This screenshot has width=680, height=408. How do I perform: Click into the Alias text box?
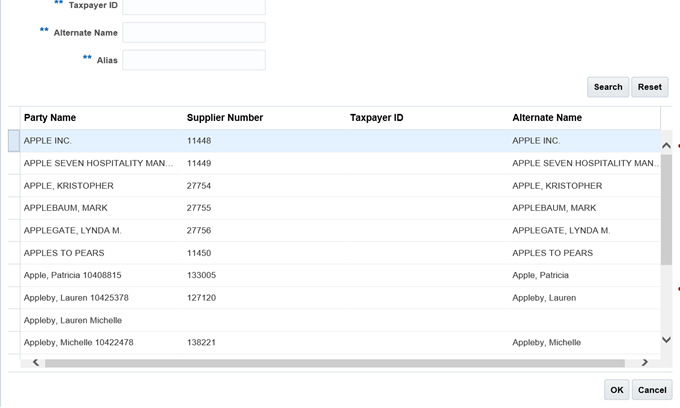[x=193, y=60]
